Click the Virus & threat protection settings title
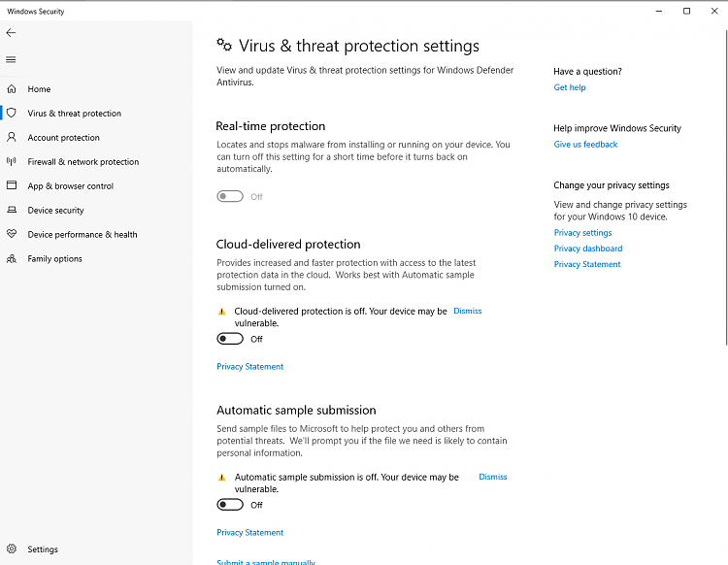 click(x=359, y=46)
